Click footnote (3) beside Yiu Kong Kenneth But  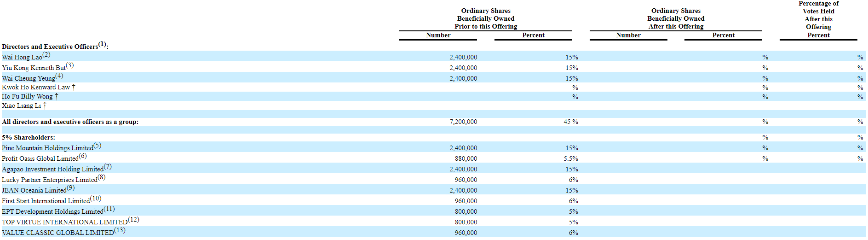69,65
